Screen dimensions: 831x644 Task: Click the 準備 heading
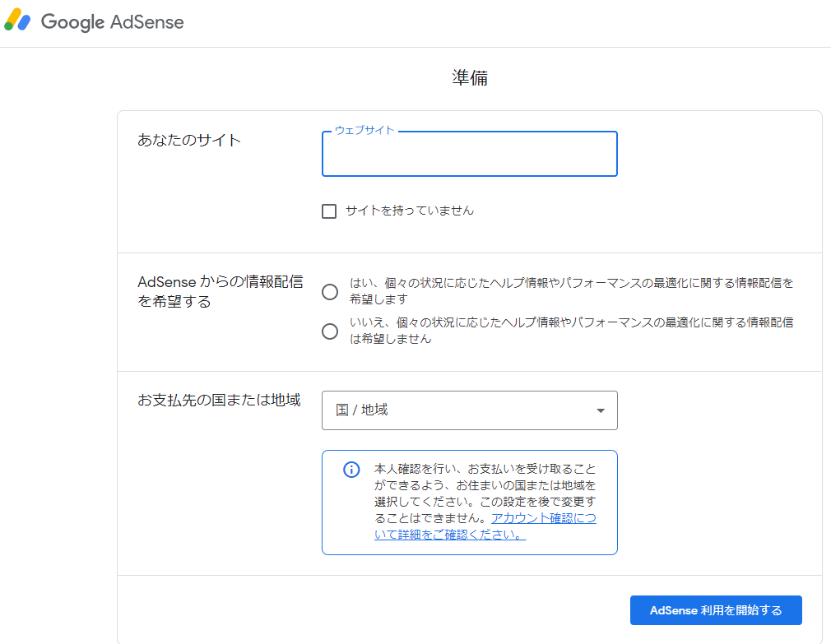tap(470, 78)
